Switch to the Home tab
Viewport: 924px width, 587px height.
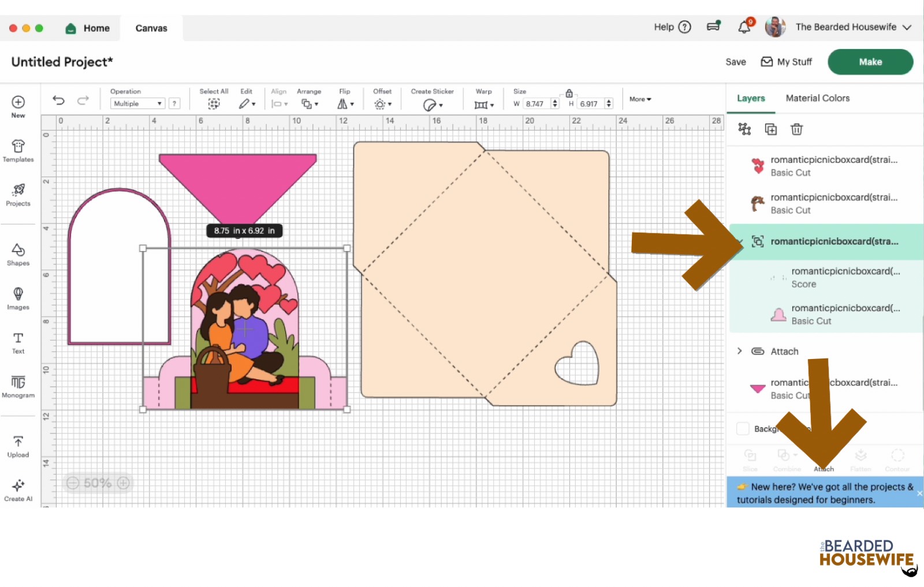coord(88,28)
